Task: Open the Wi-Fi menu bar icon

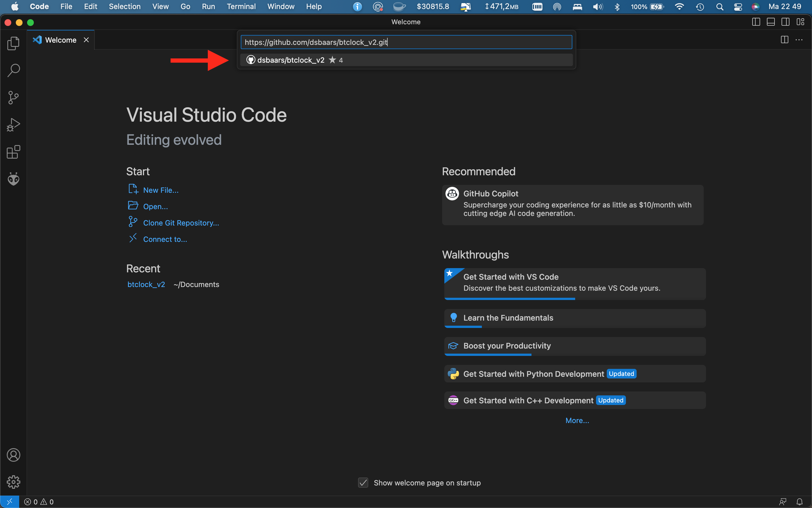Action: [x=679, y=7]
